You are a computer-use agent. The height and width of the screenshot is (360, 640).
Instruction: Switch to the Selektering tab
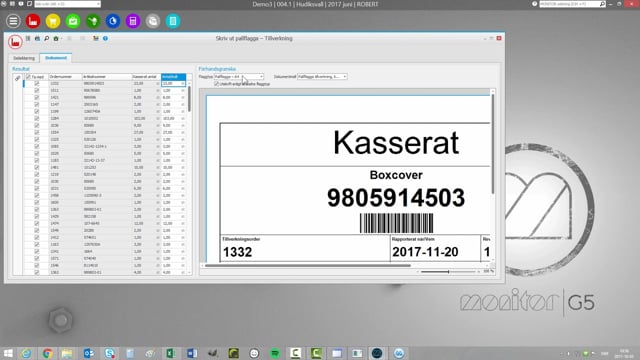click(x=24, y=58)
